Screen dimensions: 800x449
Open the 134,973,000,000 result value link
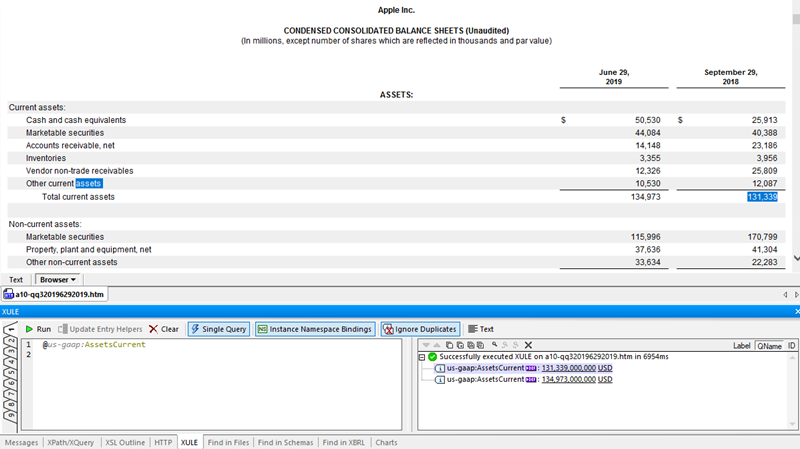pos(568,379)
